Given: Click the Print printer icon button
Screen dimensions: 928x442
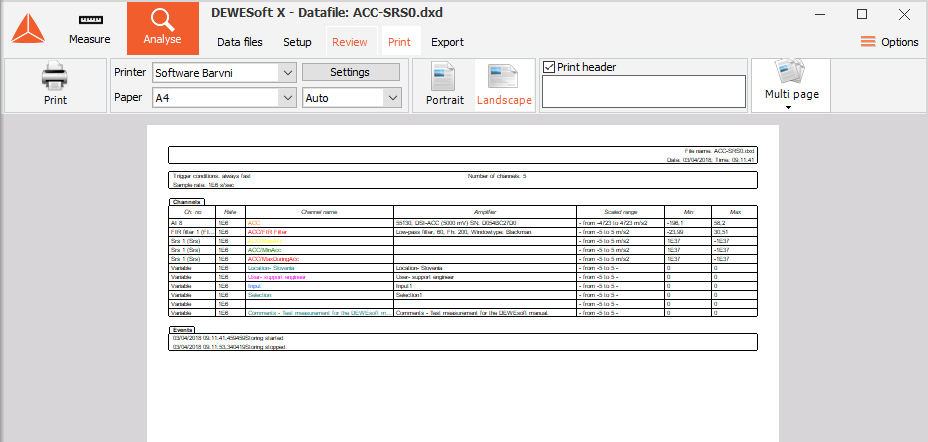Looking at the screenshot, I should (55, 85).
